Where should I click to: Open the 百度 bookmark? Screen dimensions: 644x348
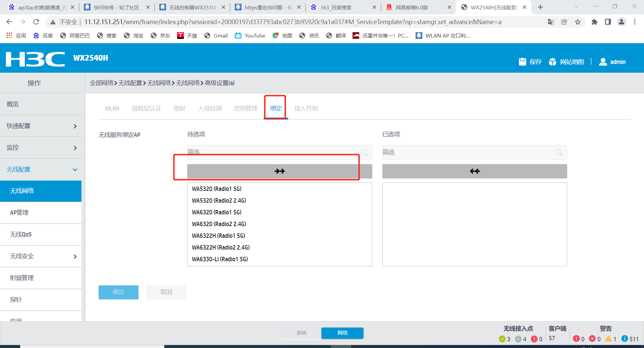43,36
